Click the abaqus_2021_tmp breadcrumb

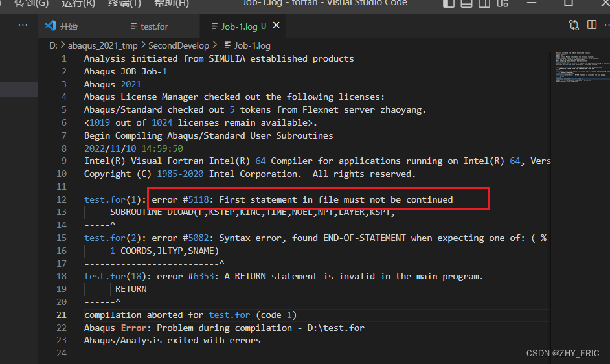[103, 45]
